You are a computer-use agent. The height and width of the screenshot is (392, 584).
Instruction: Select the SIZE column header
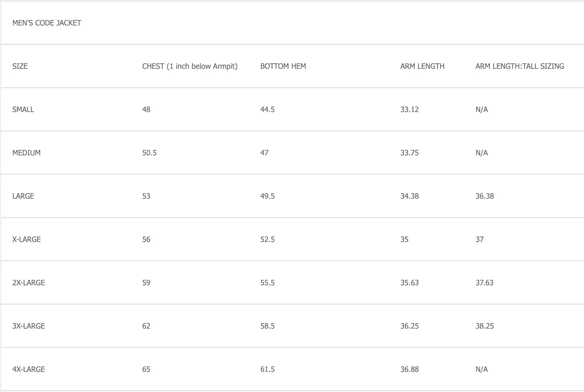point(20,66)
